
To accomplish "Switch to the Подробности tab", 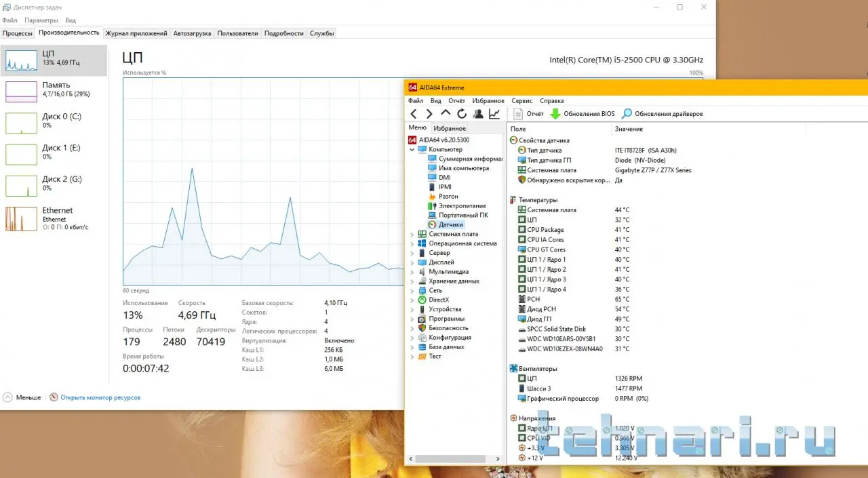I will 283,33.
